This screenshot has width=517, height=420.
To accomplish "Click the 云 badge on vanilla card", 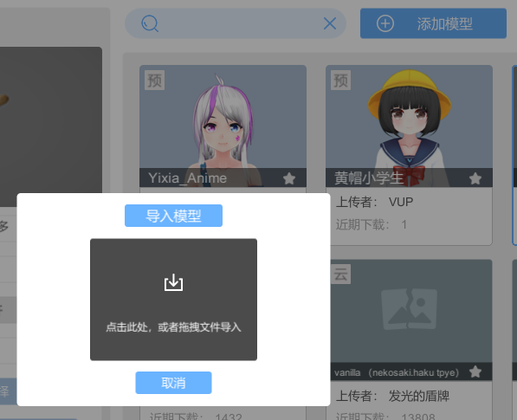I will 340,274.
